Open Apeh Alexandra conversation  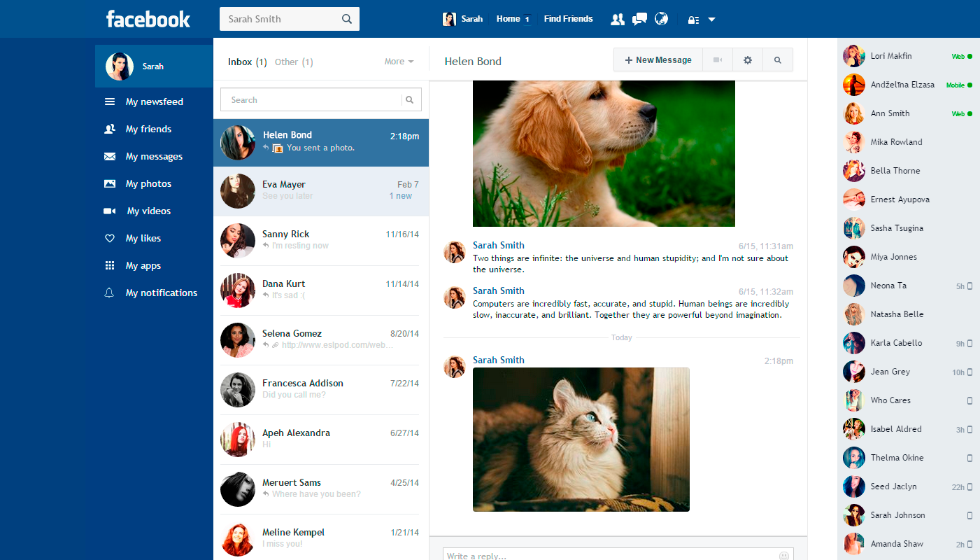pos(321,440)
